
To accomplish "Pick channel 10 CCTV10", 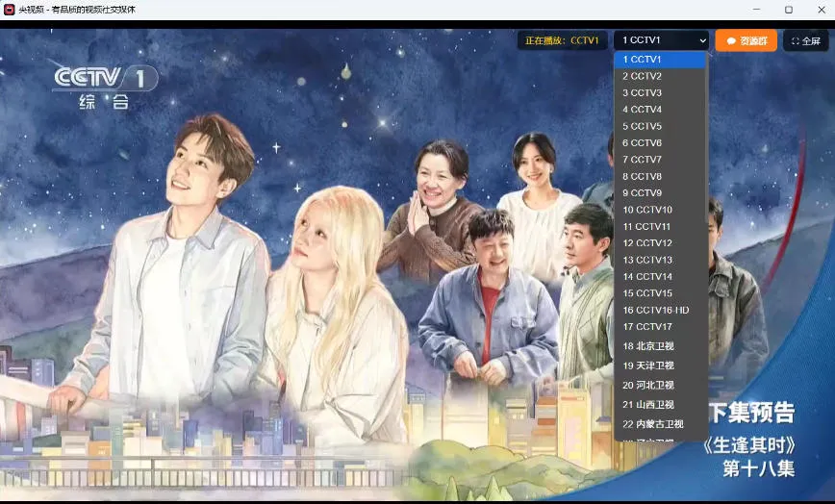I will [x=660, y=210].
